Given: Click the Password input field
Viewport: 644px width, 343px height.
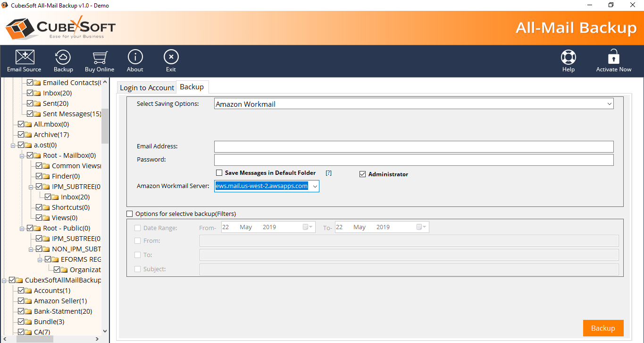Looking at the screenshot, I should tap(414, 160).
